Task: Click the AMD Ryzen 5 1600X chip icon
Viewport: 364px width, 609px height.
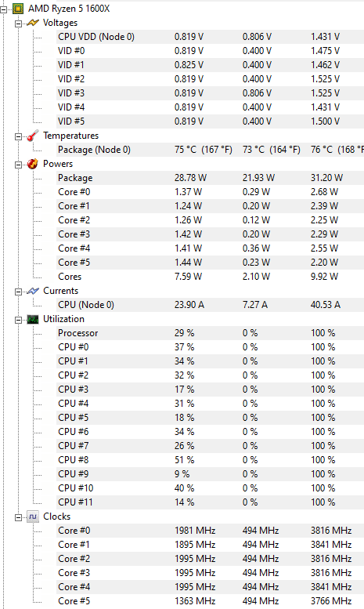Action: [18, 8]
